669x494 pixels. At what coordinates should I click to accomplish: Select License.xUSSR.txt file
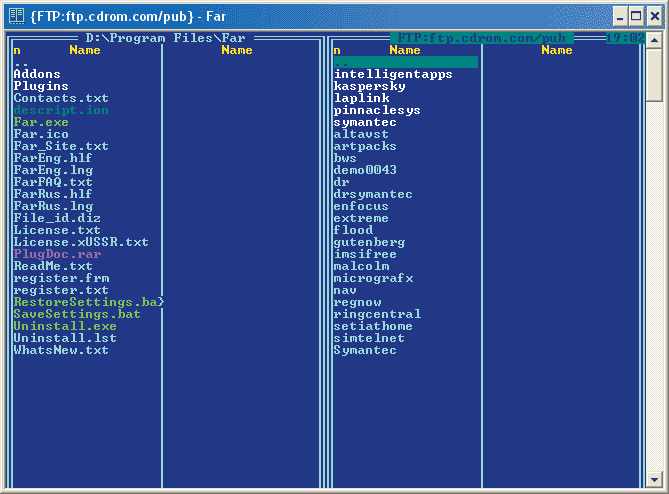[81, 242]
